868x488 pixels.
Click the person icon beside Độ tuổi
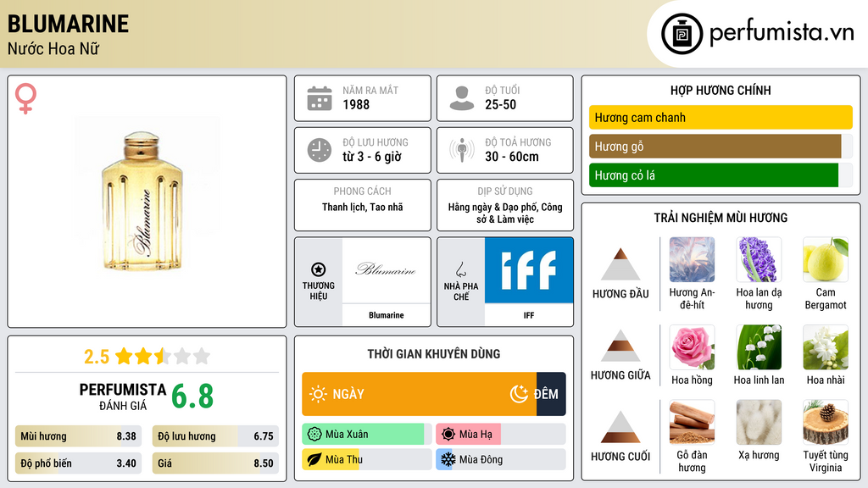pyautogui.click(x=462, y=98)
